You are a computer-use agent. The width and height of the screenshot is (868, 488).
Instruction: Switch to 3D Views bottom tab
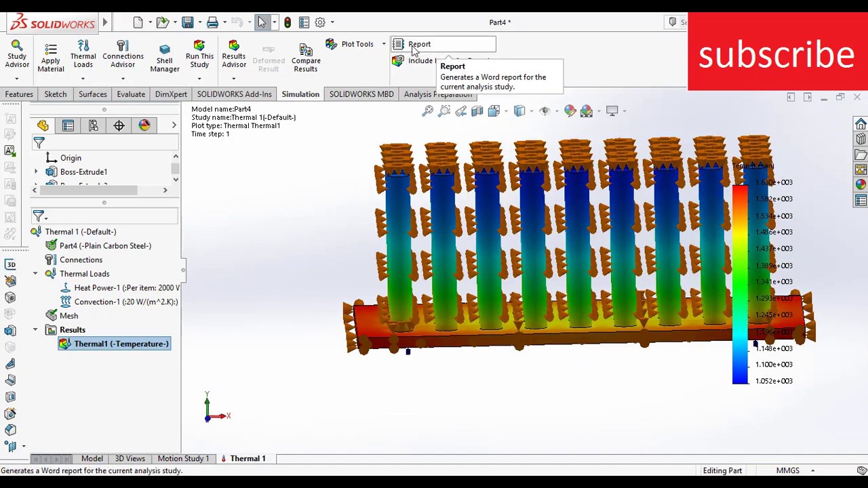(x=130, y=459)
